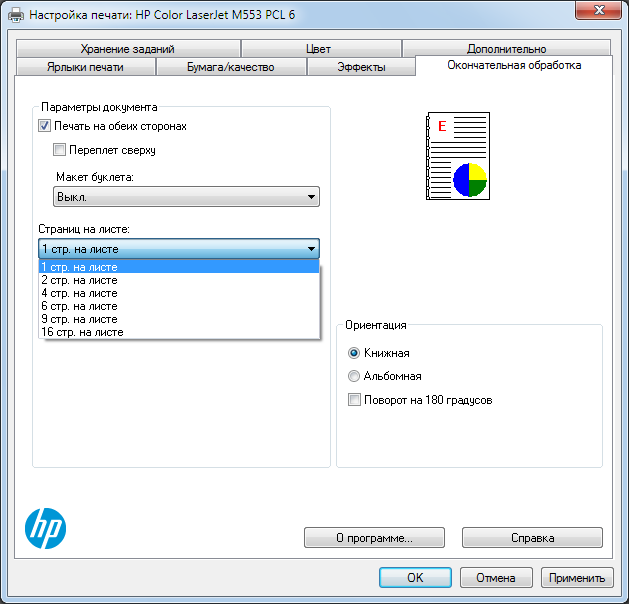Pick '6 стр. на листе' from list

click(80, 306)
